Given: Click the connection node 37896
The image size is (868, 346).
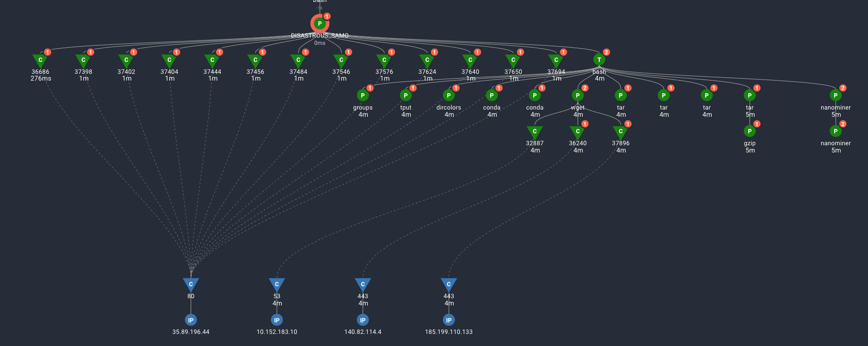Looking at the screenshot, I should (620, 132).
